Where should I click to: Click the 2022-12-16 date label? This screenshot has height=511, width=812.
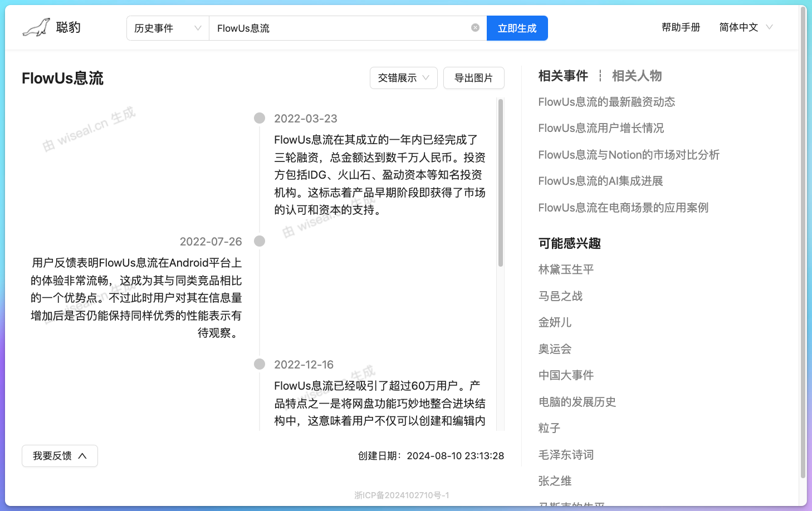click(x=304, y=365)
